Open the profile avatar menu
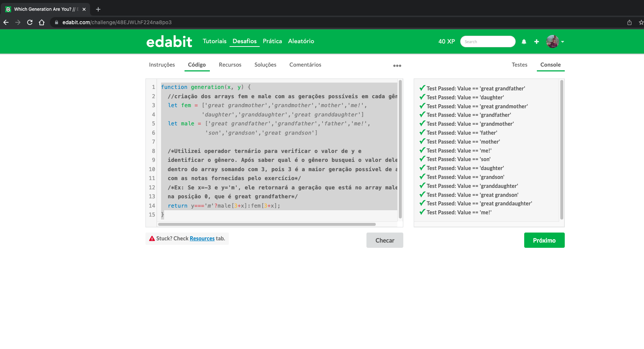 553,41
